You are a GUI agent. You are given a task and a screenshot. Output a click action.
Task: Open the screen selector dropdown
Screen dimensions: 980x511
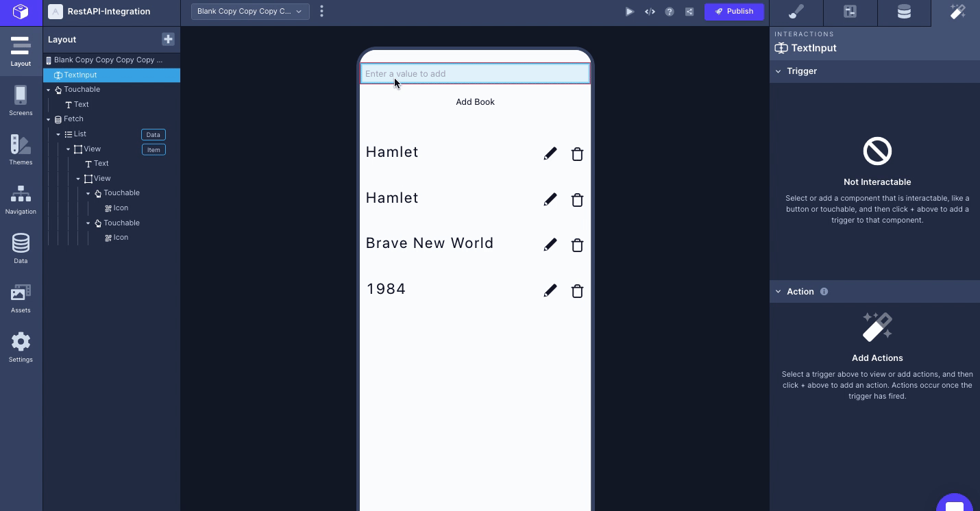[250, 11]
